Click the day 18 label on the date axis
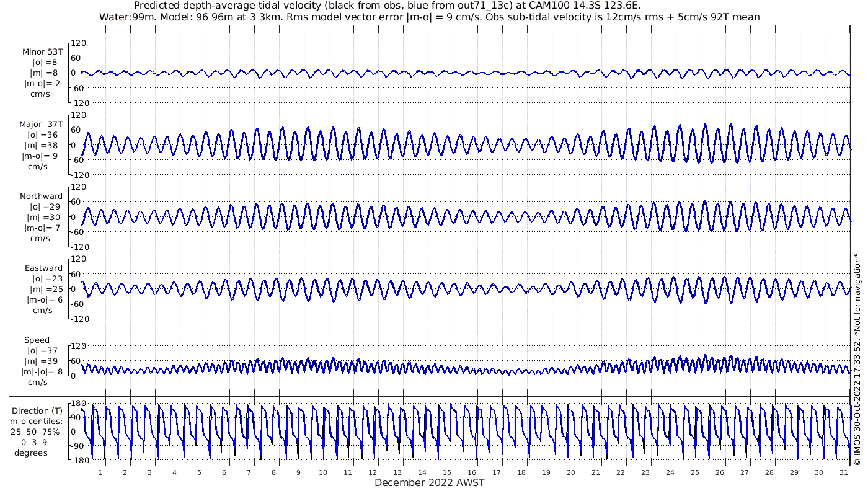Screen dimensions: 868x496 point(521,472)
